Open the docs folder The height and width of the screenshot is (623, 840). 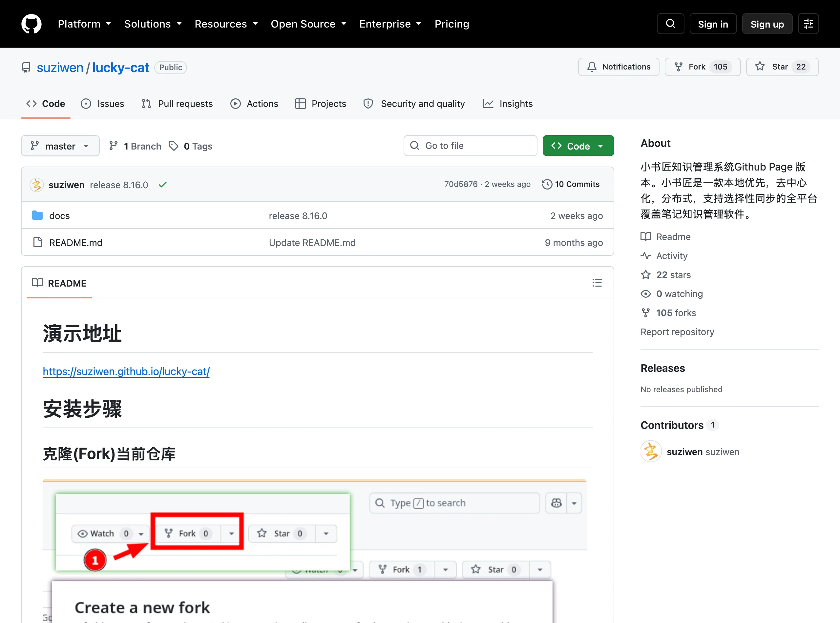click(60, 216)
